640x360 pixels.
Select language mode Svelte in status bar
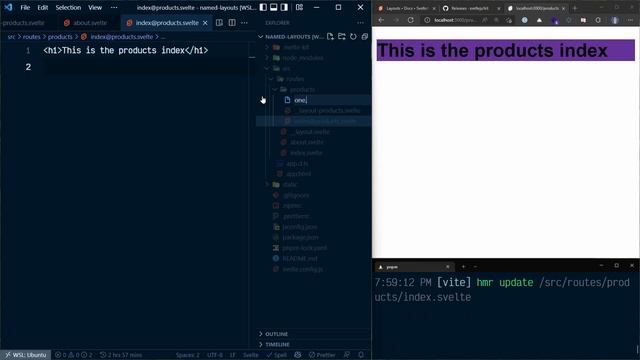(251, 355)
